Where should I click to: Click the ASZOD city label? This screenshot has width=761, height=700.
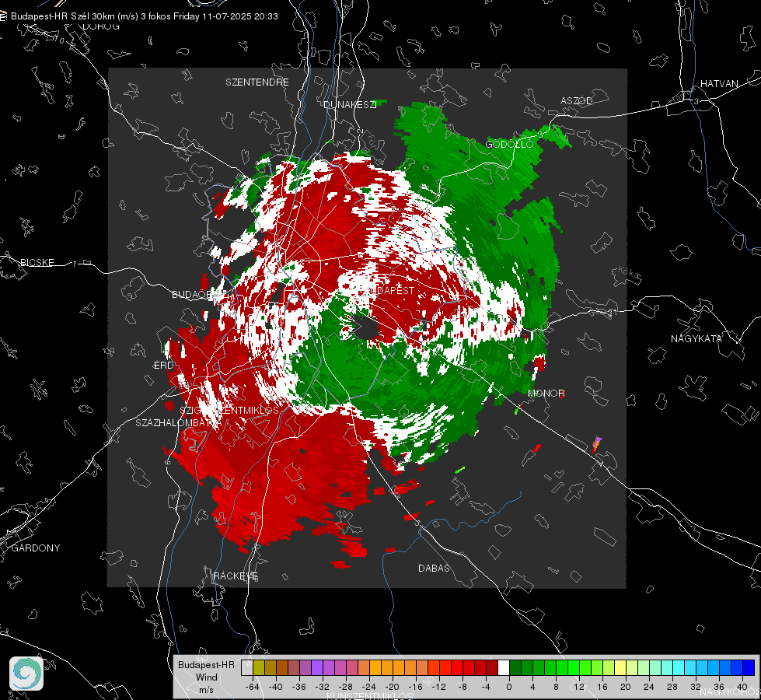point(577,100)
